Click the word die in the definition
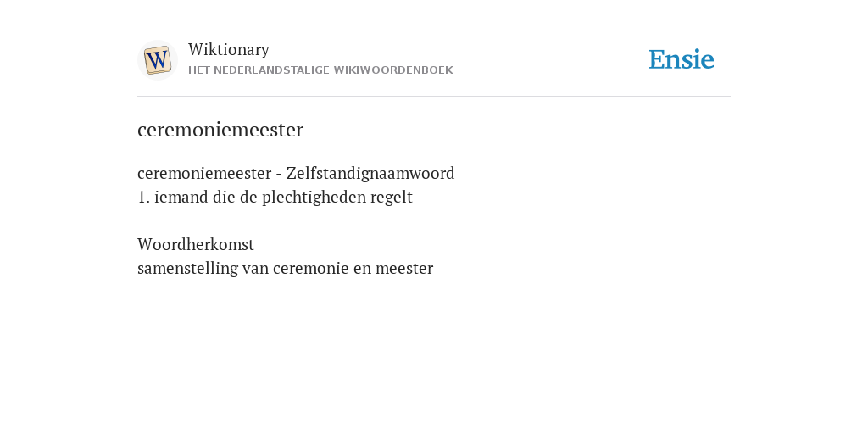The image size is (868, 434). (x=224, y=197)
